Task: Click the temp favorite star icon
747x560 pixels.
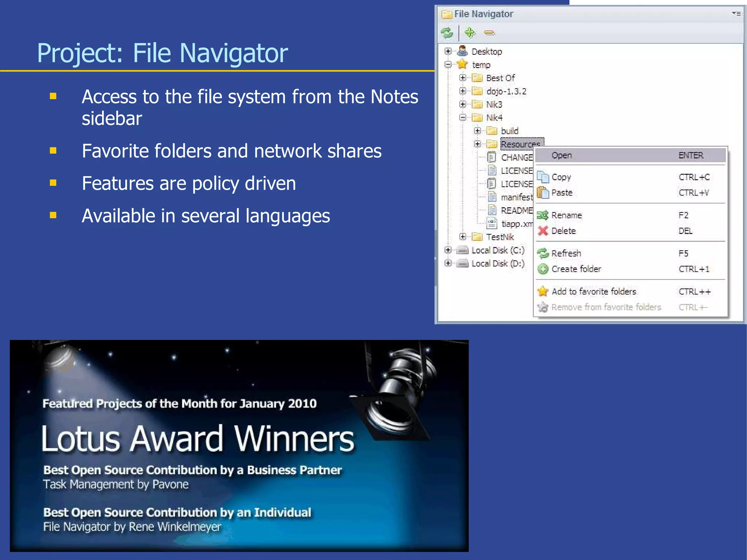Action: click(x=462, y=64)
